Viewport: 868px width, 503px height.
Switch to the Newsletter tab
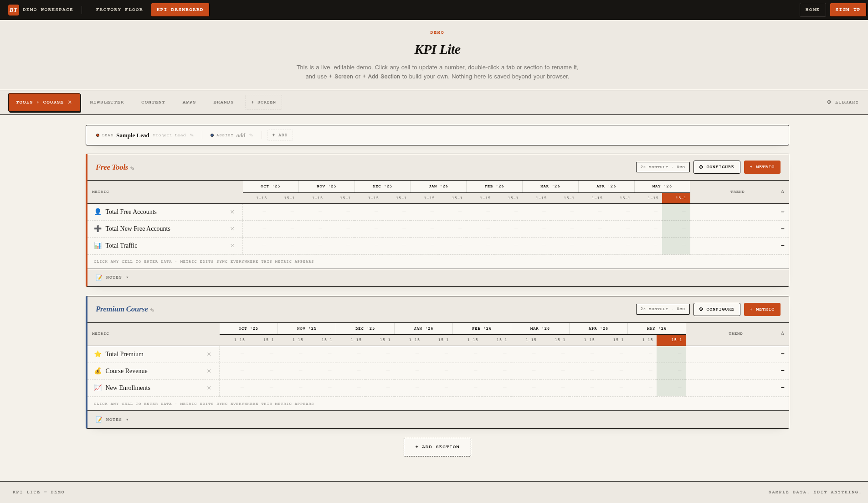[107, 102]
